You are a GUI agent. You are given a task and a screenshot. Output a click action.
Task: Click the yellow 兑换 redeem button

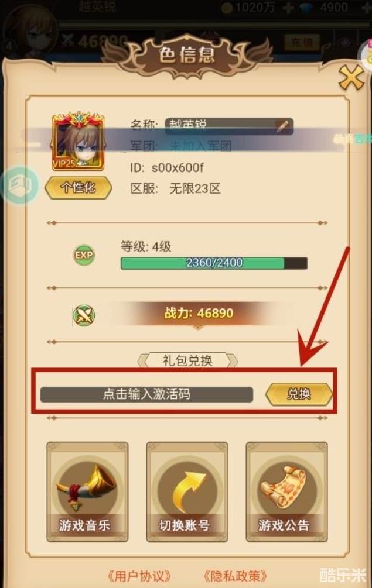[x=299, y=394]
